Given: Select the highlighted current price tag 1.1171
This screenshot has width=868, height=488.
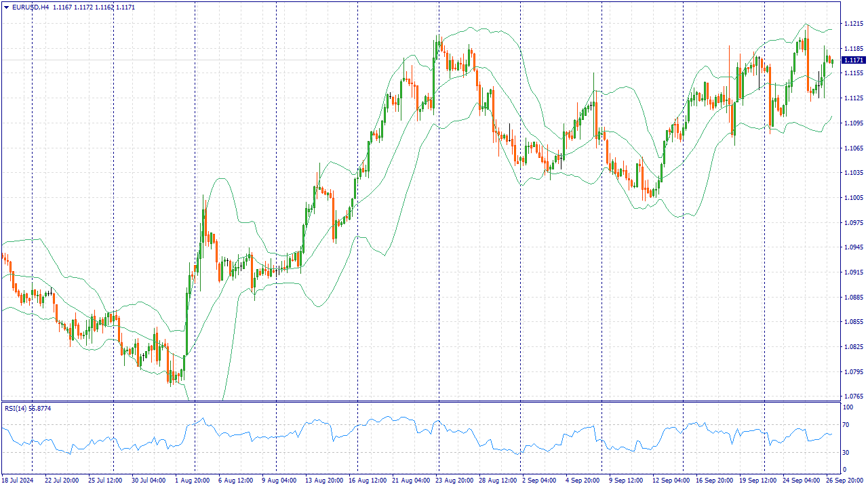Looking at the screenshot, I should pos(852,60).
